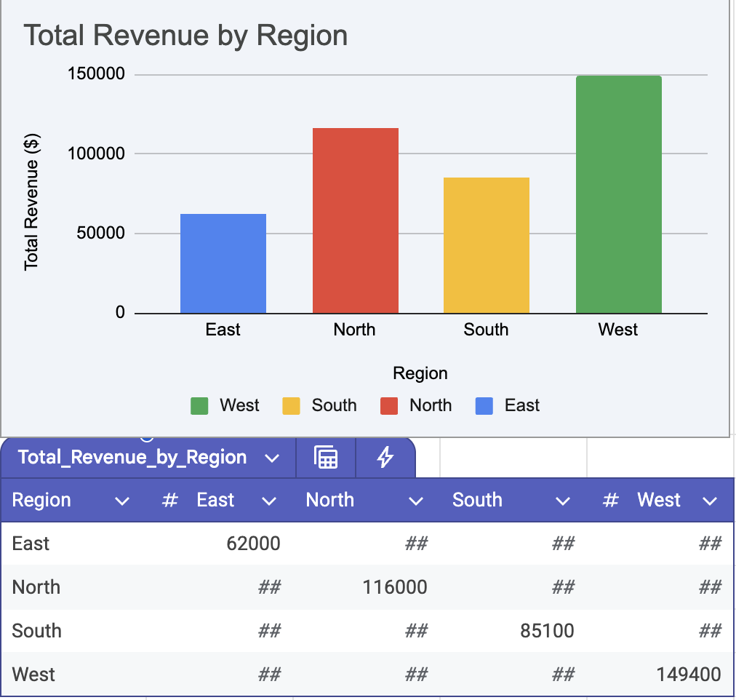Click the 50000 y-axis tick label
The width and height of the screenshot is (736, 700).
click(x=101, y=233)
